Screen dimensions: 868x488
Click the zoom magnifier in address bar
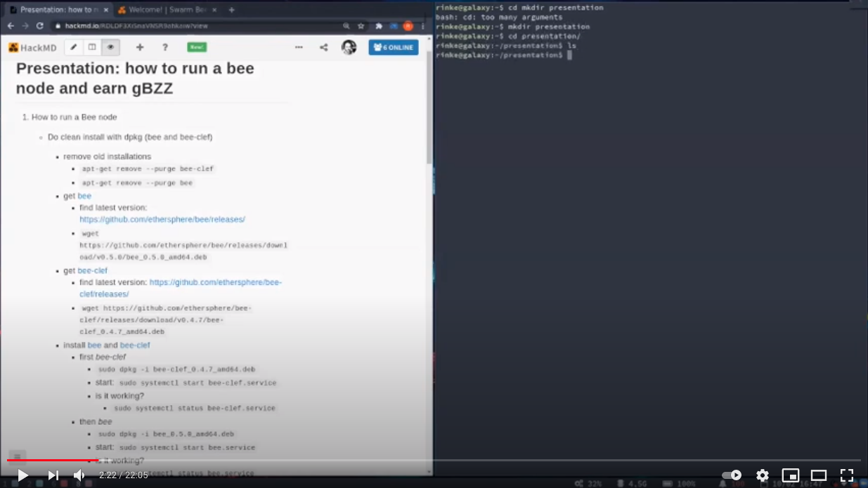(346, 26)
